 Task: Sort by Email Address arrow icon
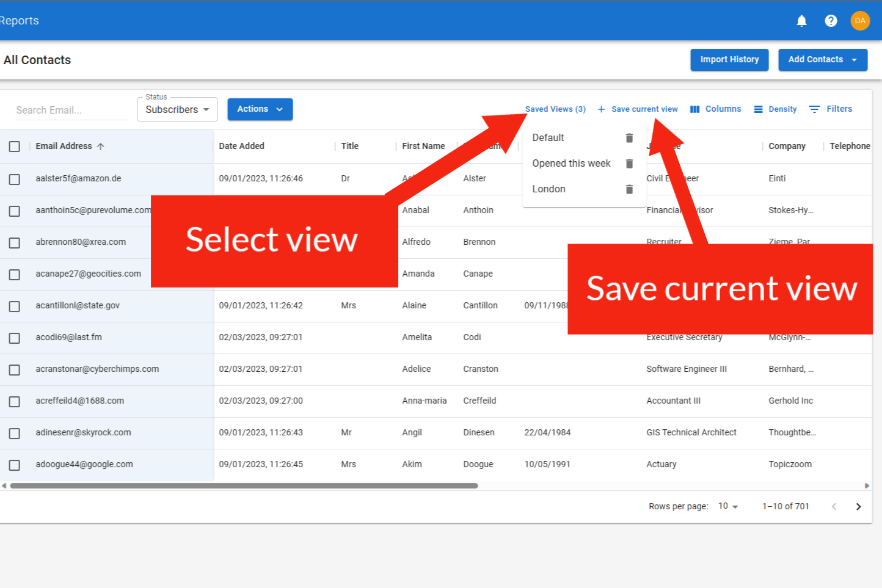coord(101,147)
